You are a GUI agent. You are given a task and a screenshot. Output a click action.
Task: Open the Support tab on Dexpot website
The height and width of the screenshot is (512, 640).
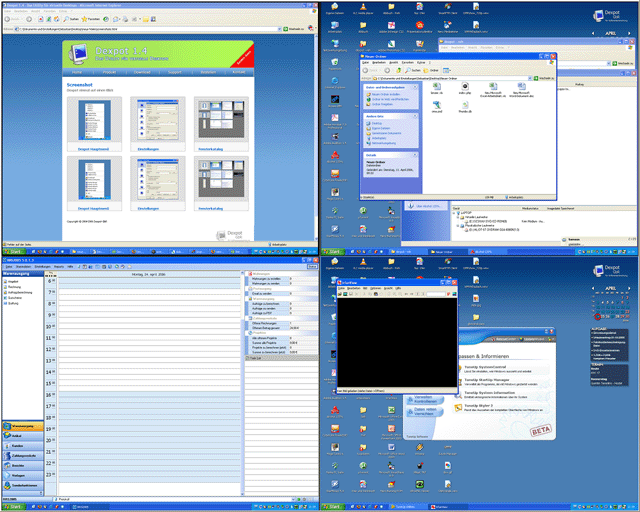click(176, 73)
